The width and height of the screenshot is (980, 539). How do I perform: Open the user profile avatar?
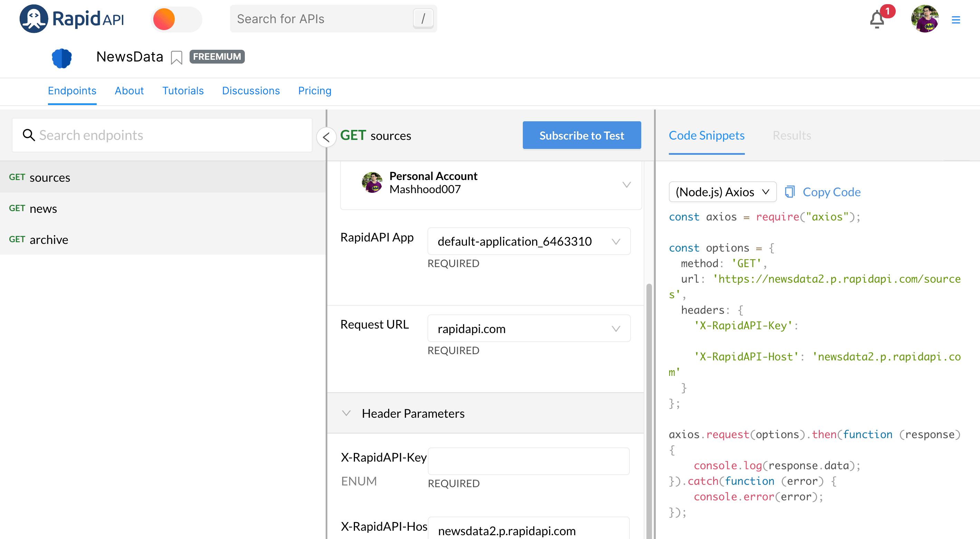(924, 19)
